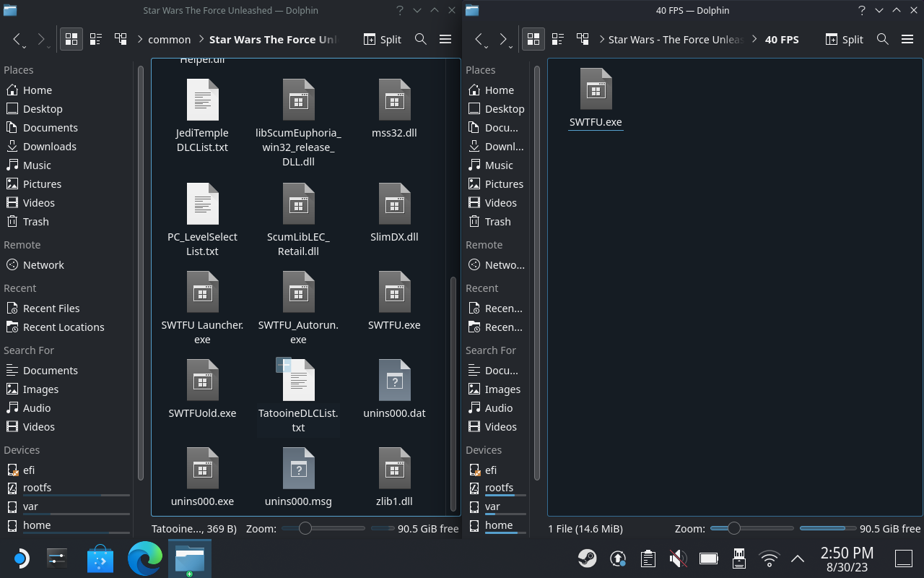Expand breadcrumb arrow before 40 FPS
The image size is (924, 578).
pyautogui.click(x=755, y=40)
